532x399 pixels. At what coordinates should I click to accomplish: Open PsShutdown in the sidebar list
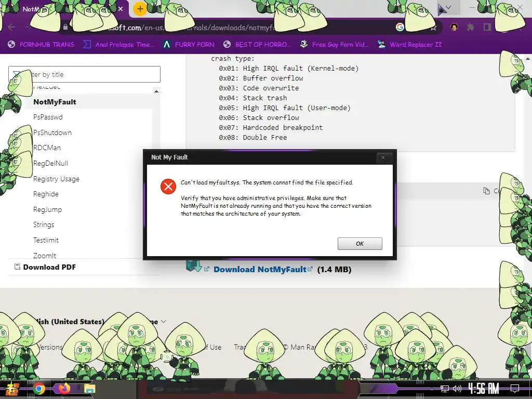point(52,132)
